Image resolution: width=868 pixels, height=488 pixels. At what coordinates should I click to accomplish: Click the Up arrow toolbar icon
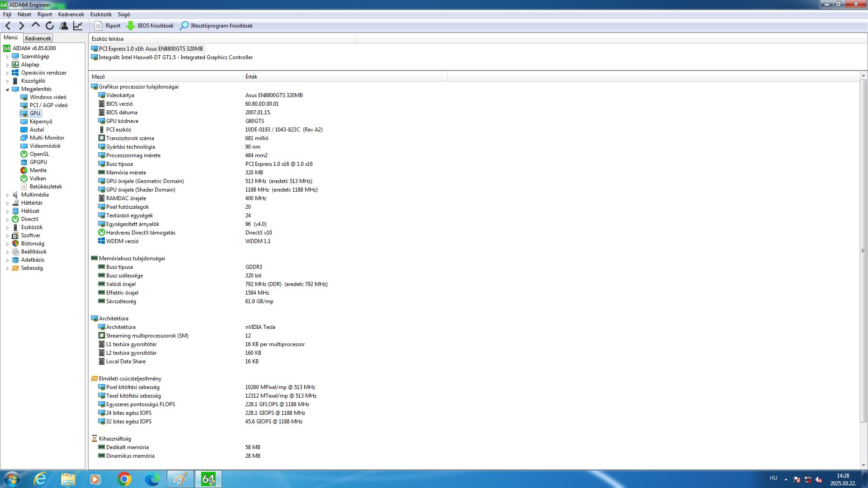[x=36, y=26]
